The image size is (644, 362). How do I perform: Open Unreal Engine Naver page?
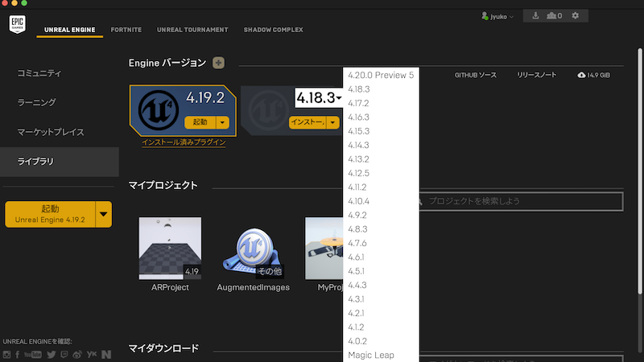106,354
